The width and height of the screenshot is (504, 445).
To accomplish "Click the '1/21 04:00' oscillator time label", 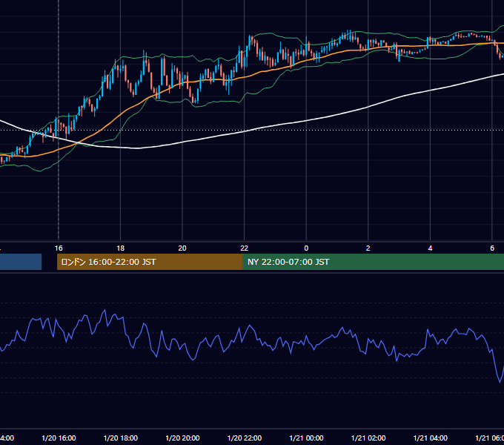I will (431, 438).
